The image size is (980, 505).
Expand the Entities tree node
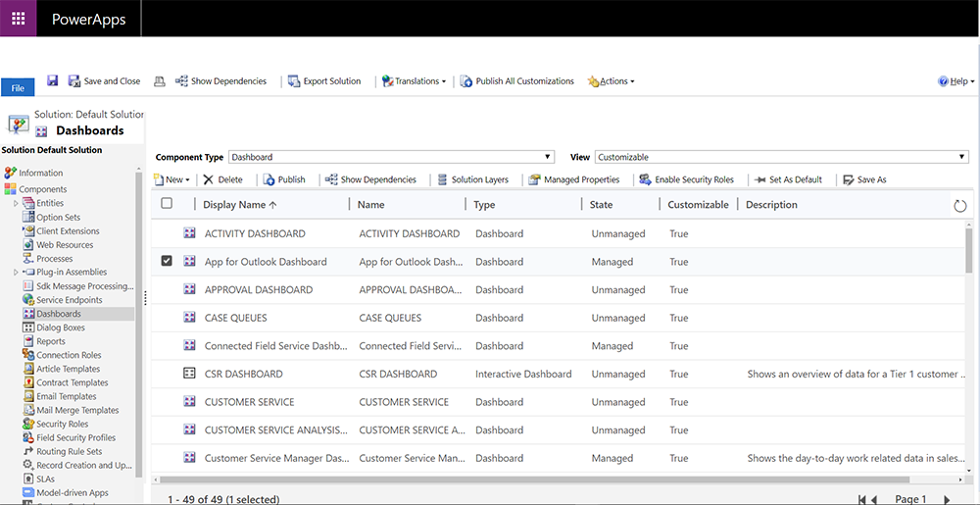point(16,203)
